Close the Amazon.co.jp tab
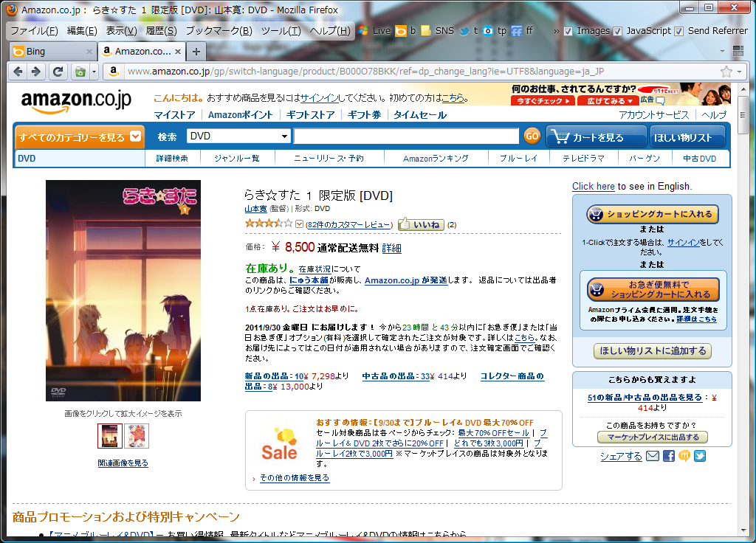 (x=178, y=52)
